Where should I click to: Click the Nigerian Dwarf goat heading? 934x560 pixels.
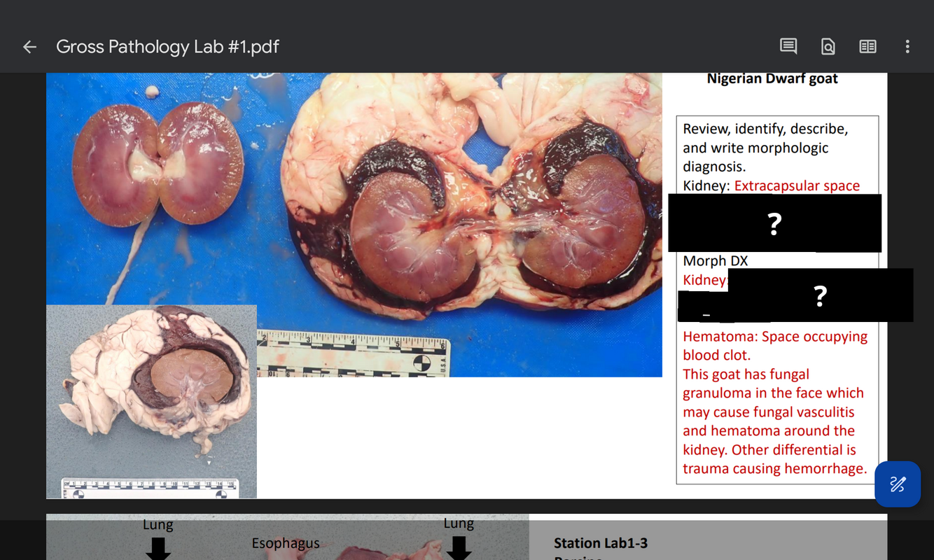772,78
